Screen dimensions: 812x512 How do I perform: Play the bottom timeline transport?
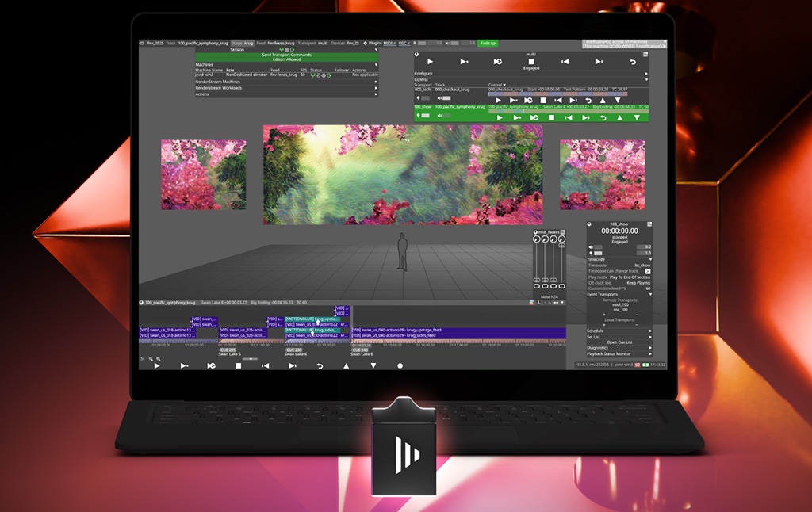[157, 365]
